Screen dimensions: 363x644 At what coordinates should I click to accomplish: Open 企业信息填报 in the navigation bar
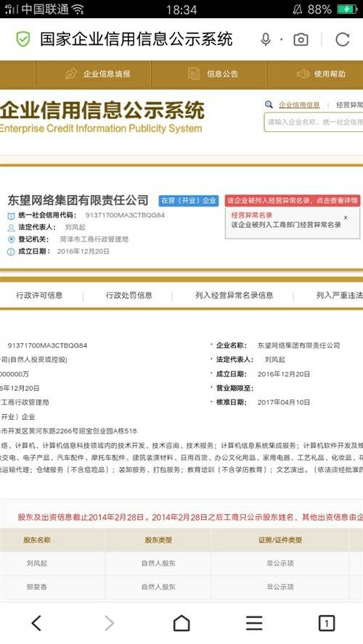[x=98, y=74]
